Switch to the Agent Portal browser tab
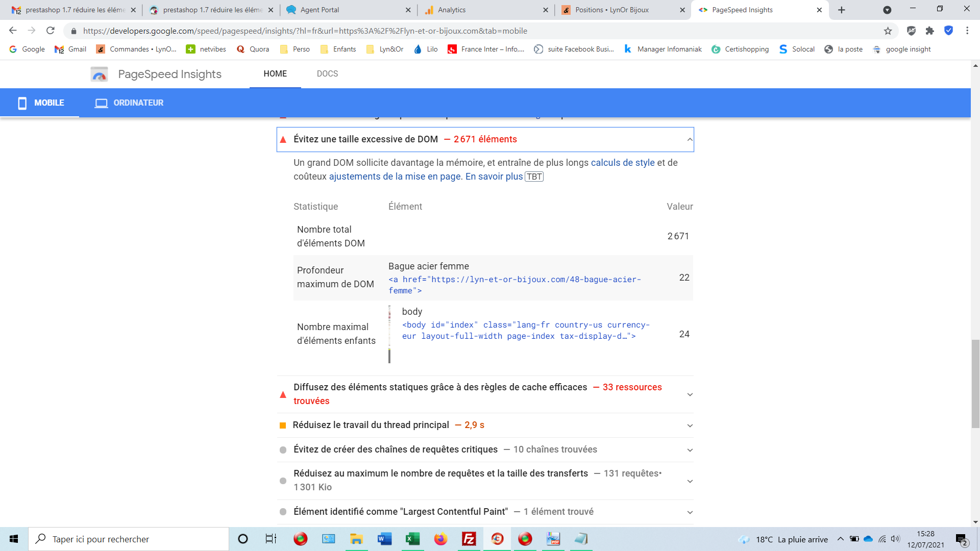 347,10
